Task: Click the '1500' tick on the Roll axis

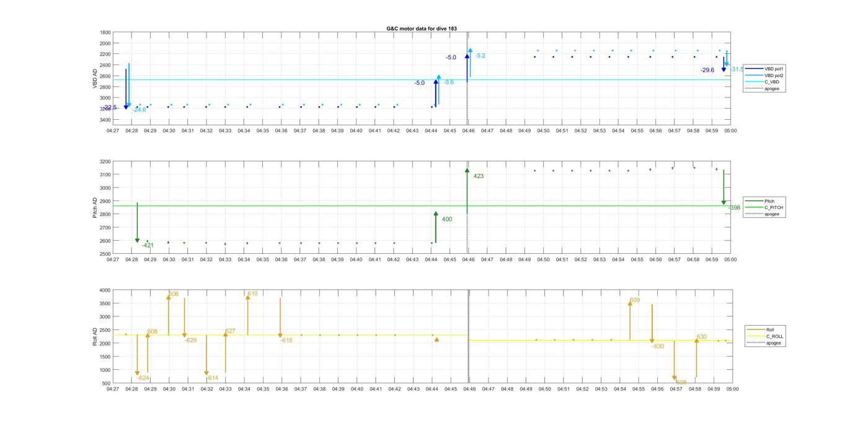Action: 105,357
